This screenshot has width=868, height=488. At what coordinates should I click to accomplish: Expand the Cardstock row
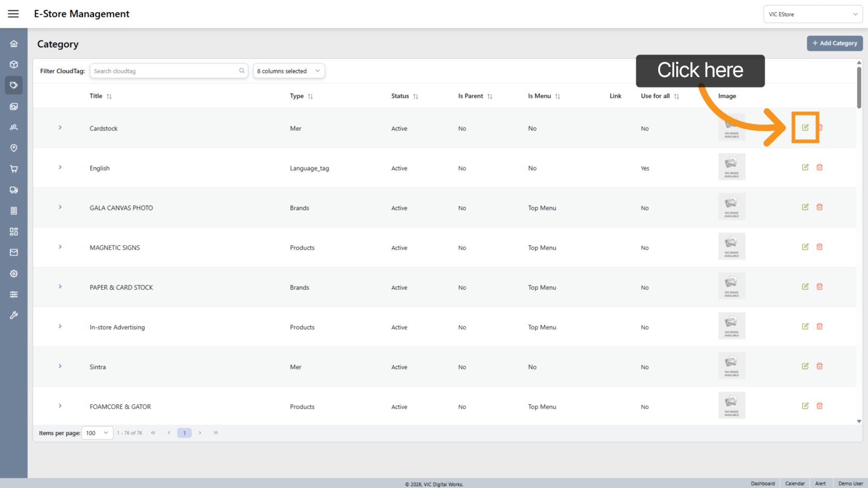coord(60,128)
